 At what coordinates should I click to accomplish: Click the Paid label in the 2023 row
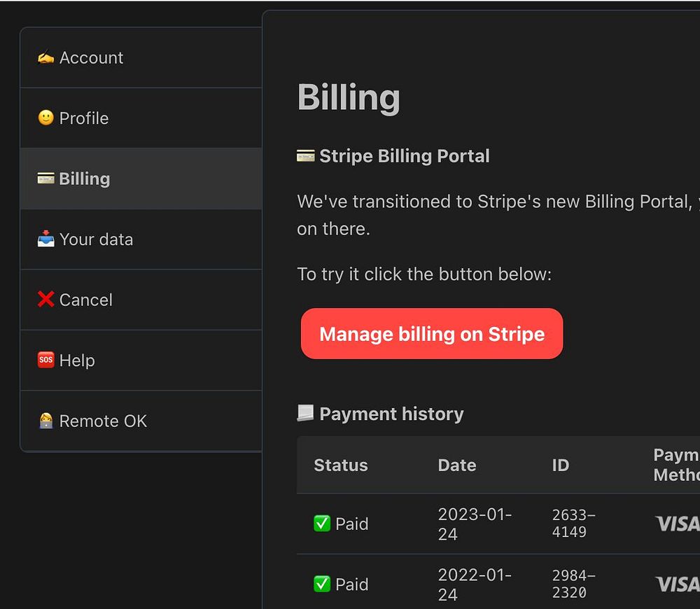click(352, 524)
